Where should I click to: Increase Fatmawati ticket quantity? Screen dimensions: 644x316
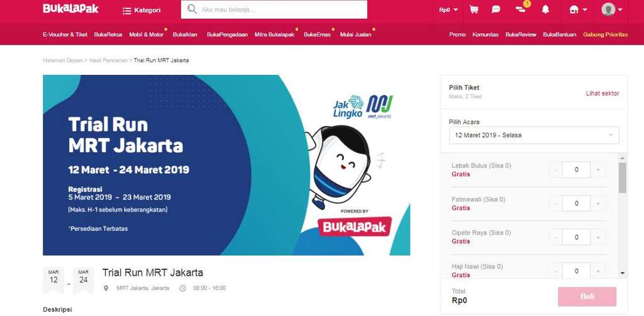[x=598, y=203]
